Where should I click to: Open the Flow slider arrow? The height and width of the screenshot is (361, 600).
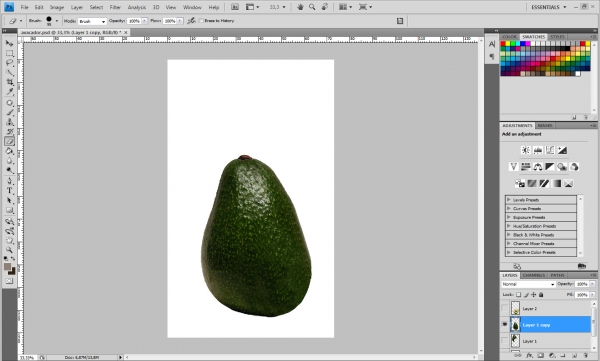180,21
